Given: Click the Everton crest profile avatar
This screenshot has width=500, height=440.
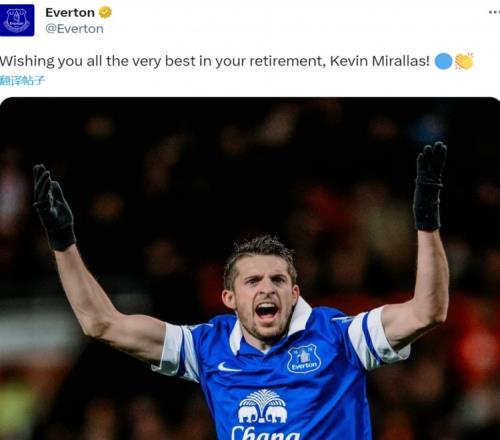Looking at the screenshot, I should (x=17, y=20).
